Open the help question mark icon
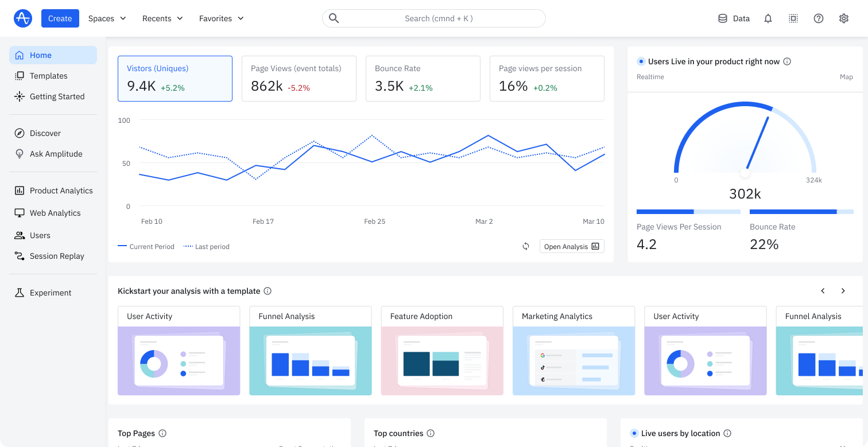Screen dimensions: 868x447 [x=819, y=18]
